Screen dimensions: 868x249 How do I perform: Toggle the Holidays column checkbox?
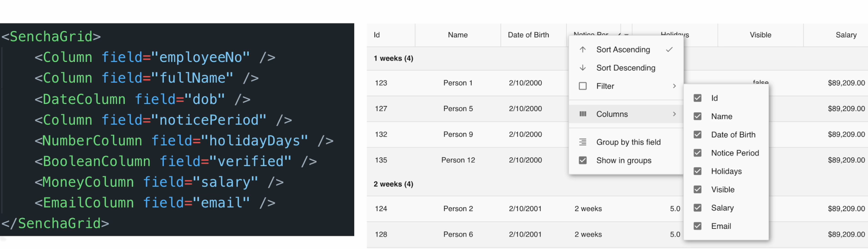pyautogui.click(x=698, y=171)
